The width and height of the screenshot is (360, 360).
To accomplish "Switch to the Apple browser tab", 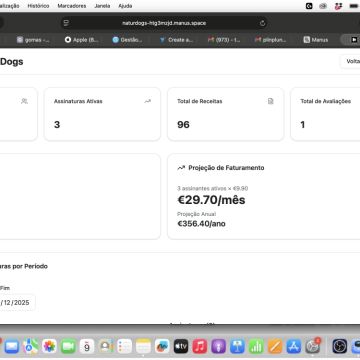I will click(x=82, y=40).
